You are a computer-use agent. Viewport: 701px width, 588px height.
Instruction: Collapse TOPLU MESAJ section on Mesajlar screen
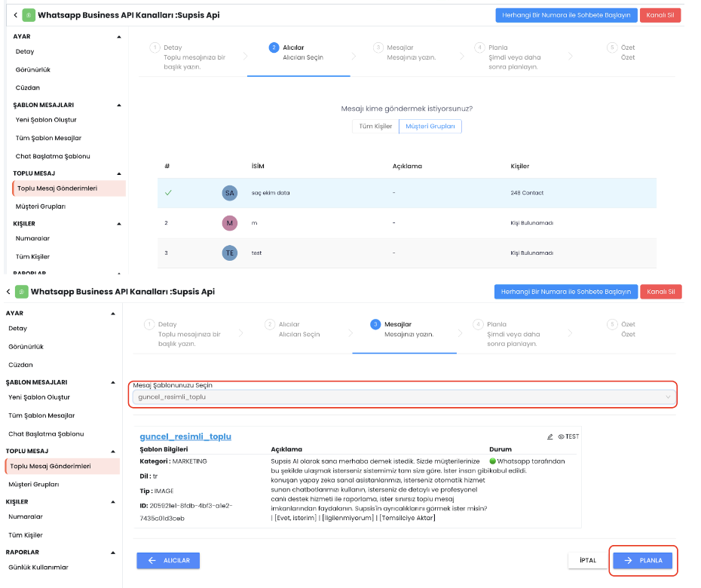click(113, 451)
